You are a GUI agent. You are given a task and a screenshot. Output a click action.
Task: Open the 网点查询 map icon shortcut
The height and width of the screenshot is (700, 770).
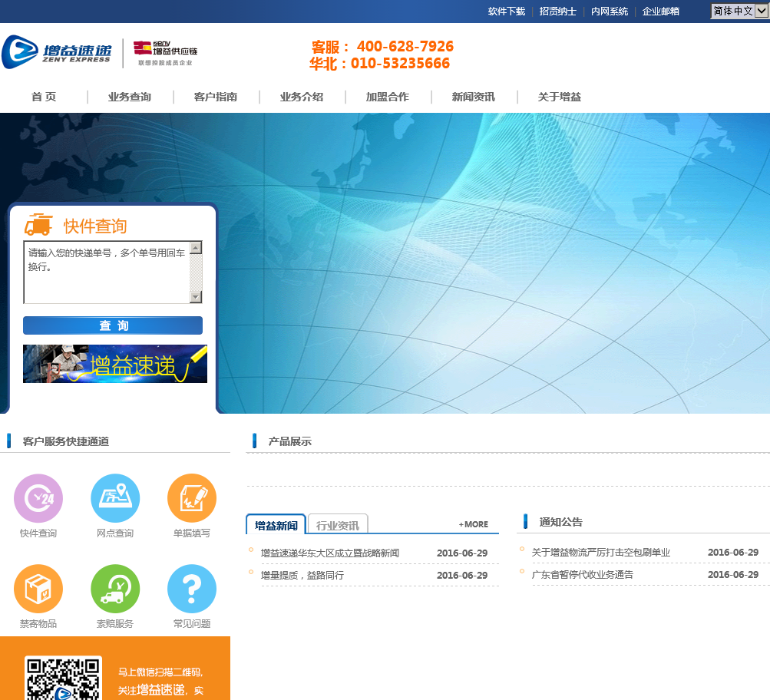115,498
